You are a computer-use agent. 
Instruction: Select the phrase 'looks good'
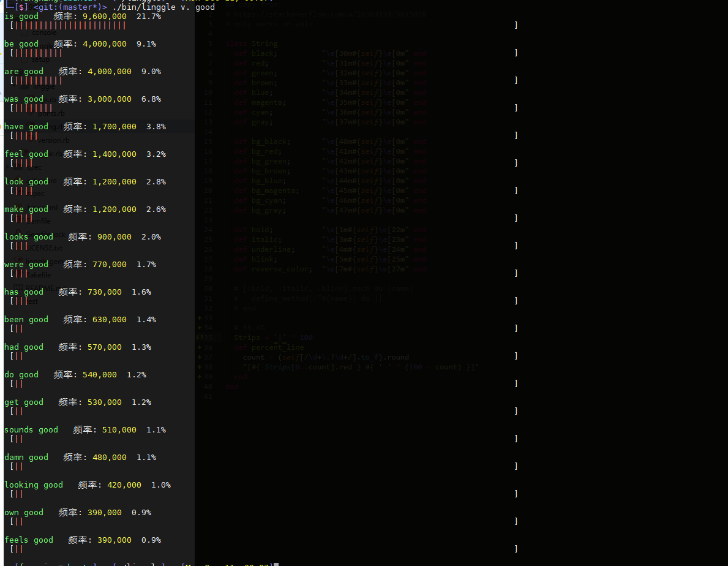point(29,237)
